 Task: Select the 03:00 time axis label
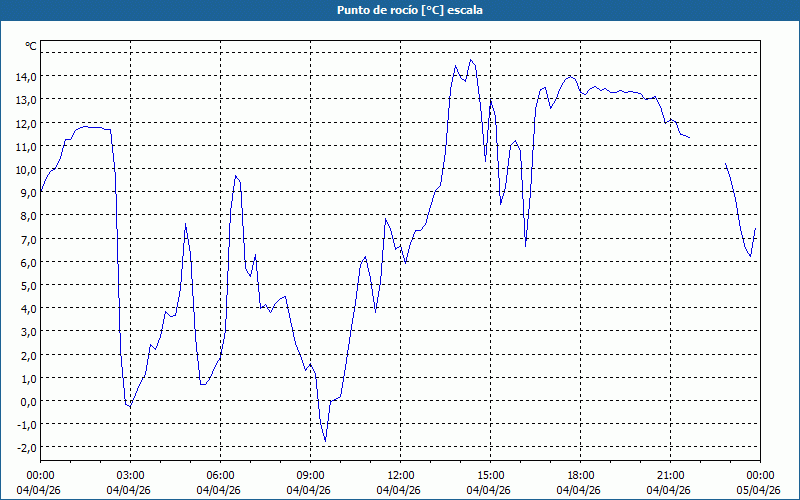[130, 475]
